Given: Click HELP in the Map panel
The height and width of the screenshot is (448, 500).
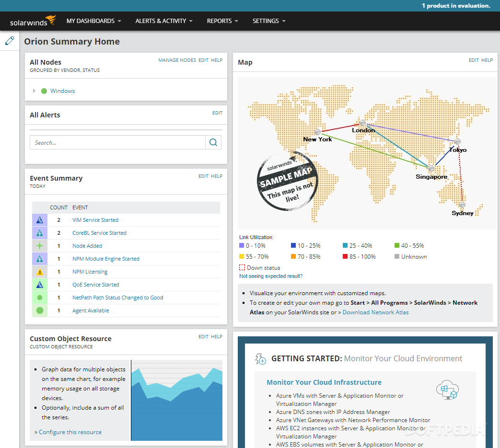Looking at the screenshot, I should coord(487,60).
